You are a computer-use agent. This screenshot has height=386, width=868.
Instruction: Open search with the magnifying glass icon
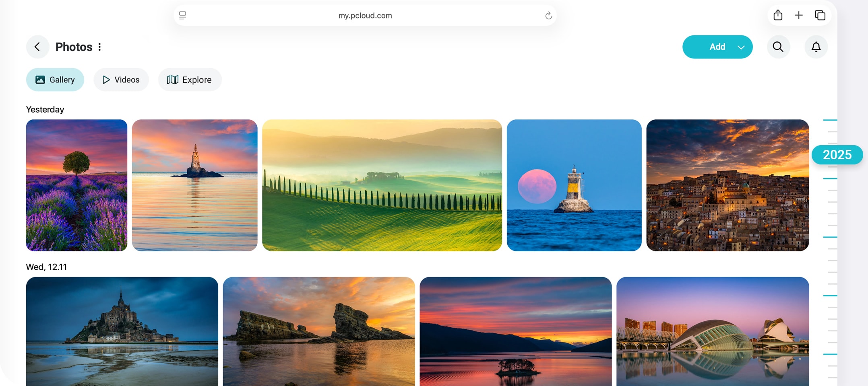[778, 47]
